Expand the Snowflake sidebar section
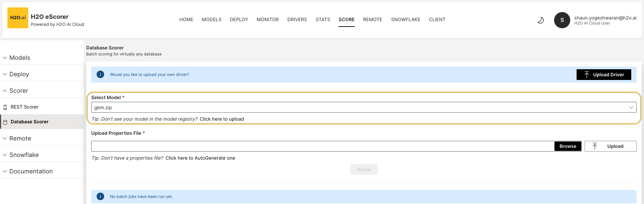The height and width of the screenshot is (204, 644). coord(24,155)
